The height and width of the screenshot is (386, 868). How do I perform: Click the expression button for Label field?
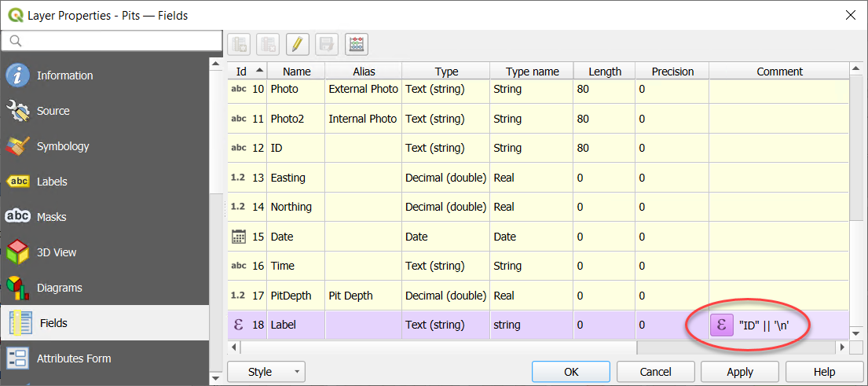click(723, 325)
